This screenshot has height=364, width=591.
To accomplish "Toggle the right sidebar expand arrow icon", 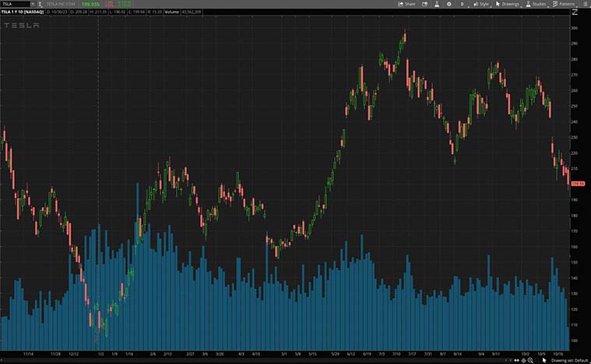I will pyautogui.click(x=575, y=12).
